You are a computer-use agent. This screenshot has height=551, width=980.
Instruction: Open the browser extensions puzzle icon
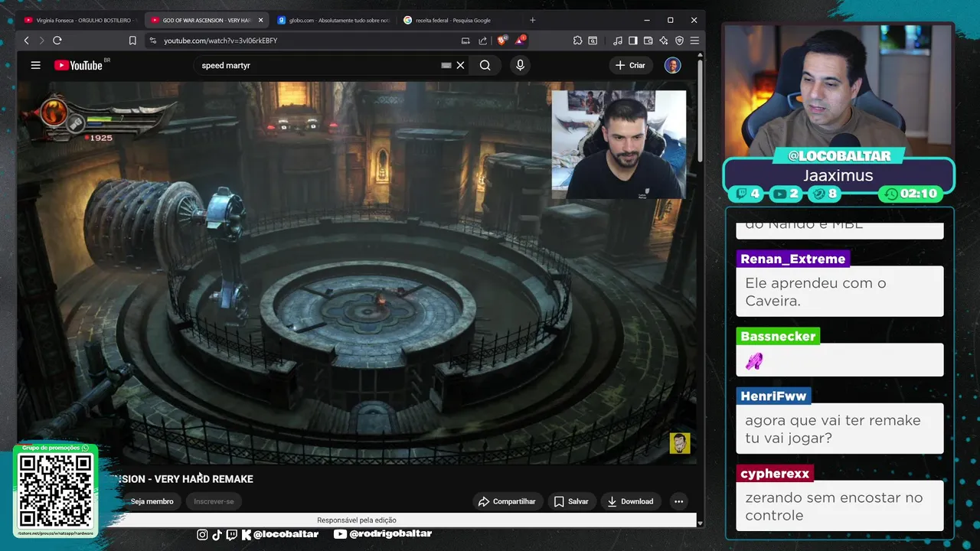[x=577, y=41]
